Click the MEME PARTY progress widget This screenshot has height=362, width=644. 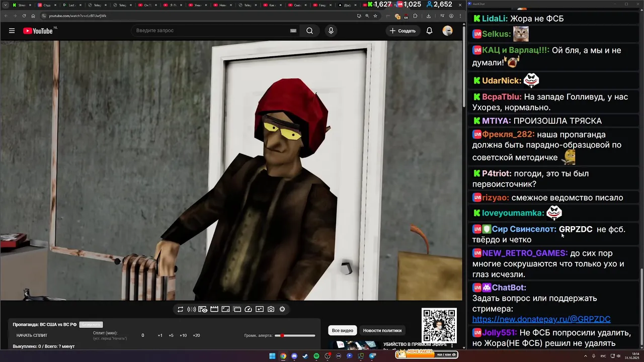coord(426,354)
